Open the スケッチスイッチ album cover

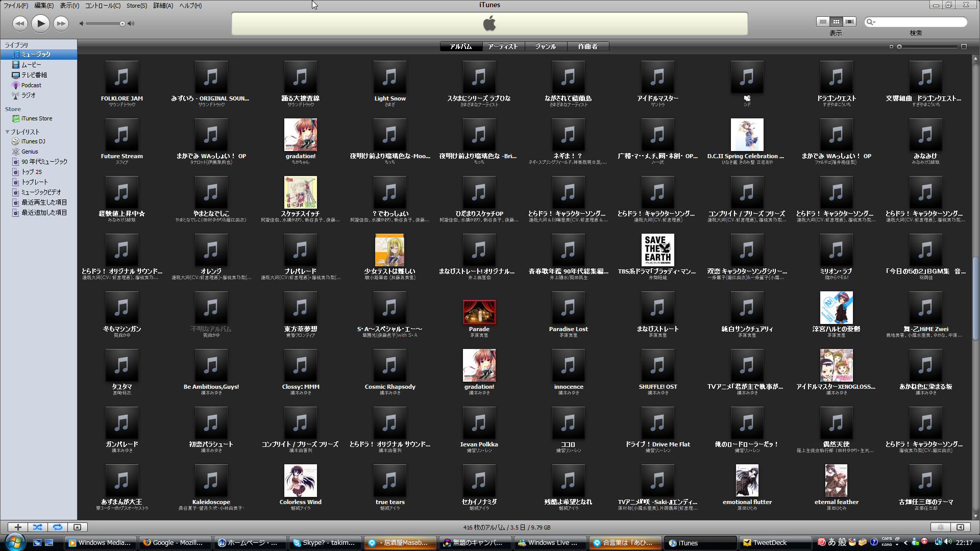tap(300, 192)
